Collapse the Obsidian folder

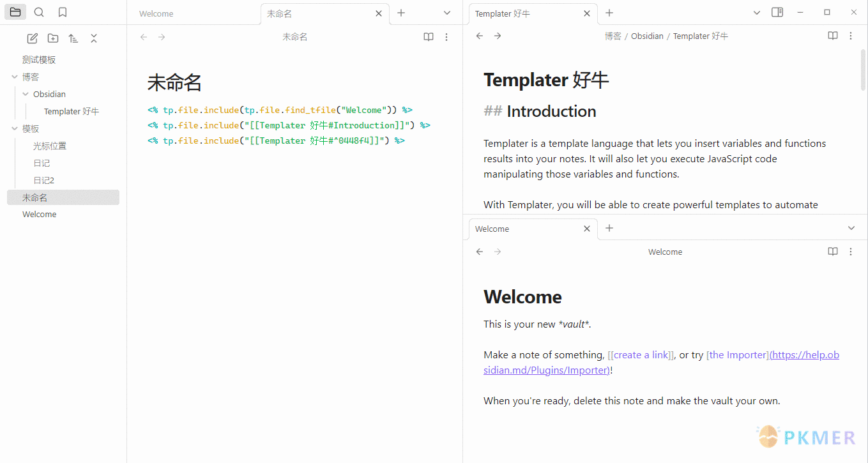click(26, 94)
